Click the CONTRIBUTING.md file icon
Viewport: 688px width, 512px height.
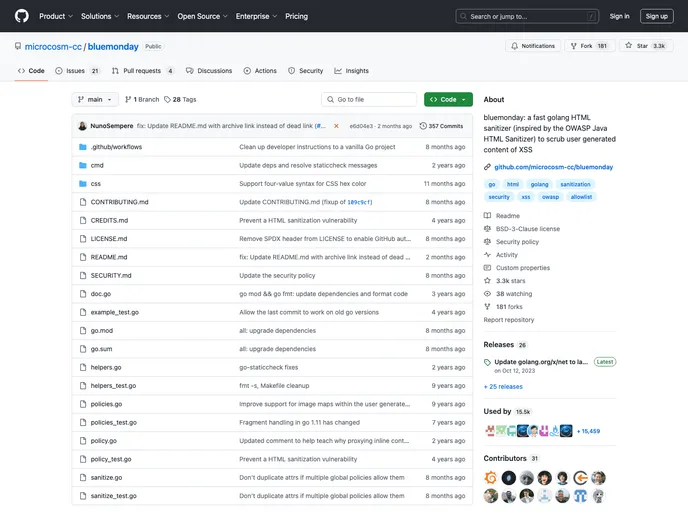[82, 202]
